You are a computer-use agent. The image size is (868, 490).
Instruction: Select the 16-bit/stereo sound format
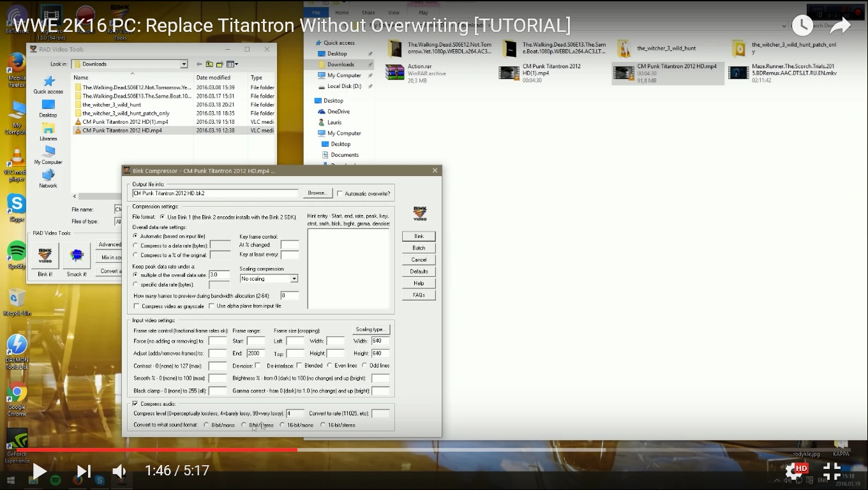(x=323, y=425)
